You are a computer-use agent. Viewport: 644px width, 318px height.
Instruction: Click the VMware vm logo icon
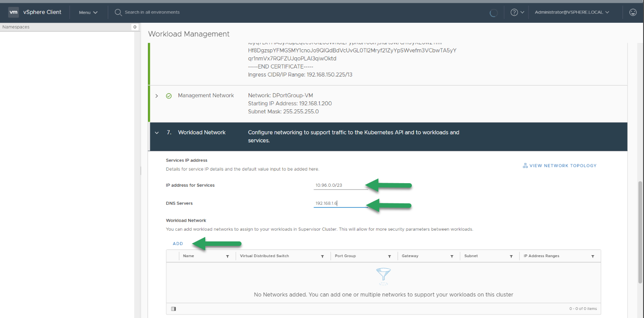click(14, 12)
